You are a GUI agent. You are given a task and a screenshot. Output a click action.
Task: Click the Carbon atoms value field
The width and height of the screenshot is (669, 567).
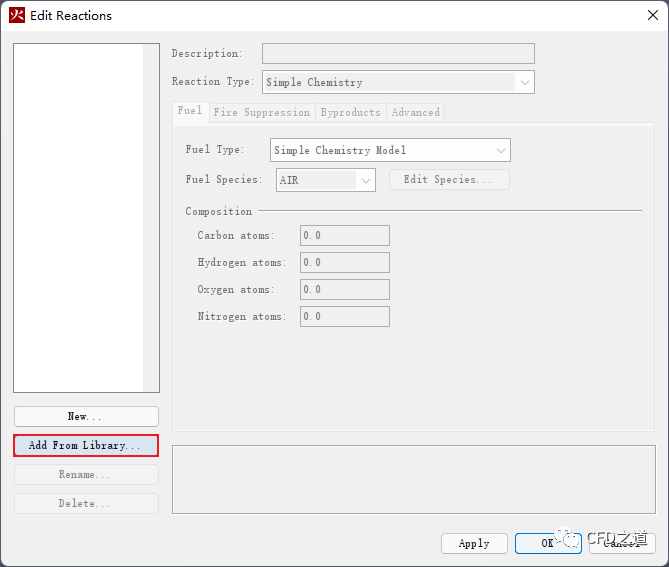click(345, 236)
